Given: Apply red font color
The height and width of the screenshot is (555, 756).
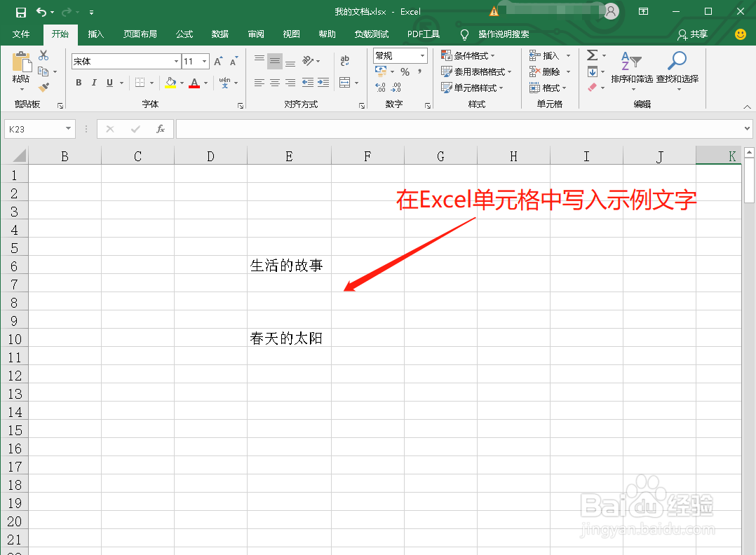Looking at the screenshot, I should tap(194, 83).
